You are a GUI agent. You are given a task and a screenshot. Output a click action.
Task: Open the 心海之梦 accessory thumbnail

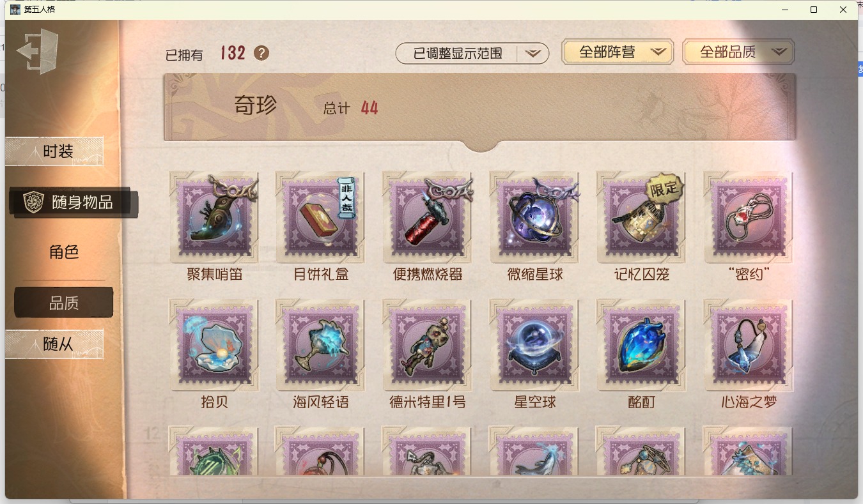[x=749, y=345]
